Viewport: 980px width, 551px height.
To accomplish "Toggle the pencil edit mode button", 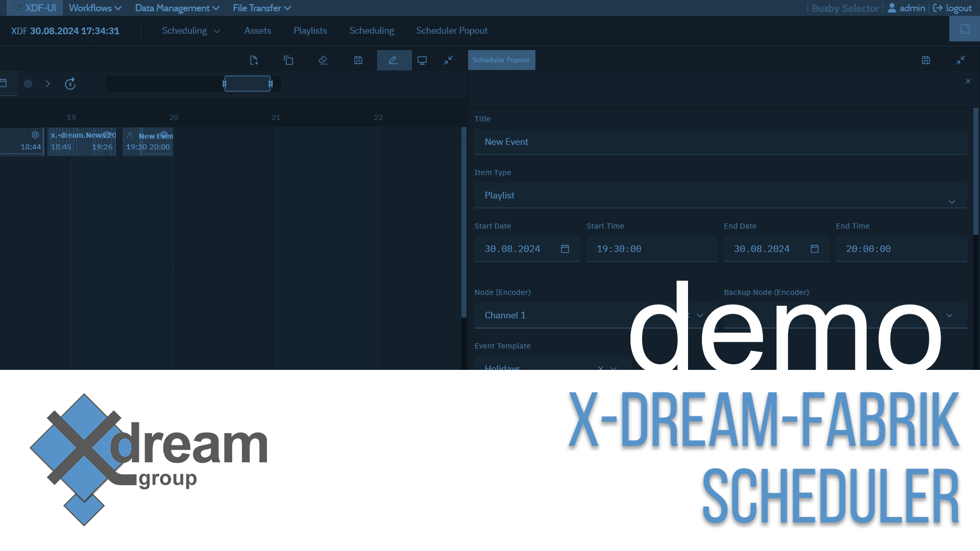I will 393,60.
